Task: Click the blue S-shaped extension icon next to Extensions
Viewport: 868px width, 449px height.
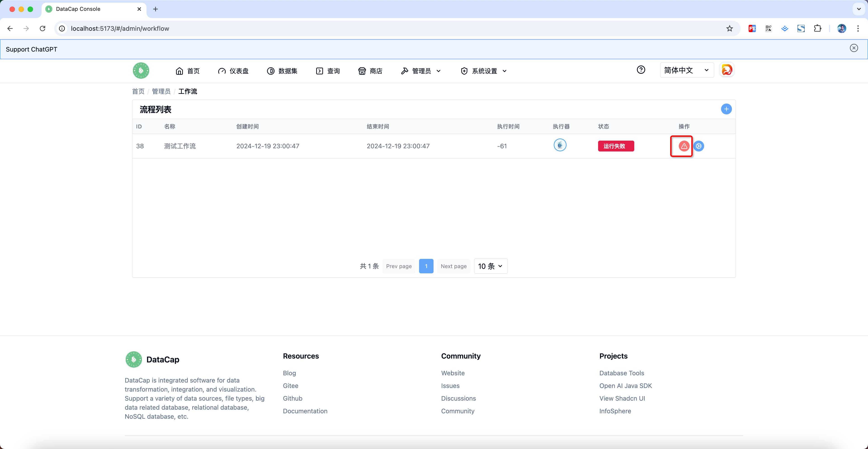Action: tap(801, 29)
